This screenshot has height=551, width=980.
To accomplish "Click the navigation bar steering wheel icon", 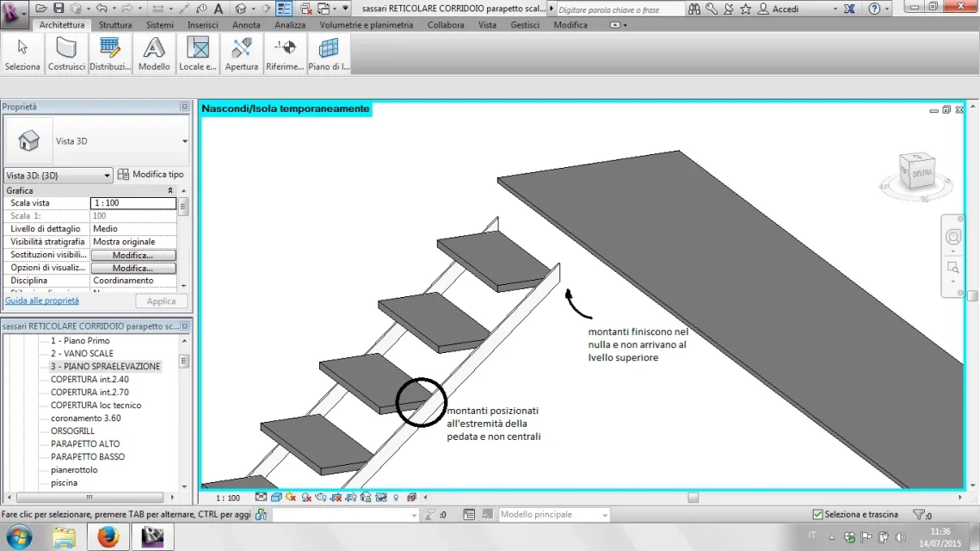I will tap(952, 237).
